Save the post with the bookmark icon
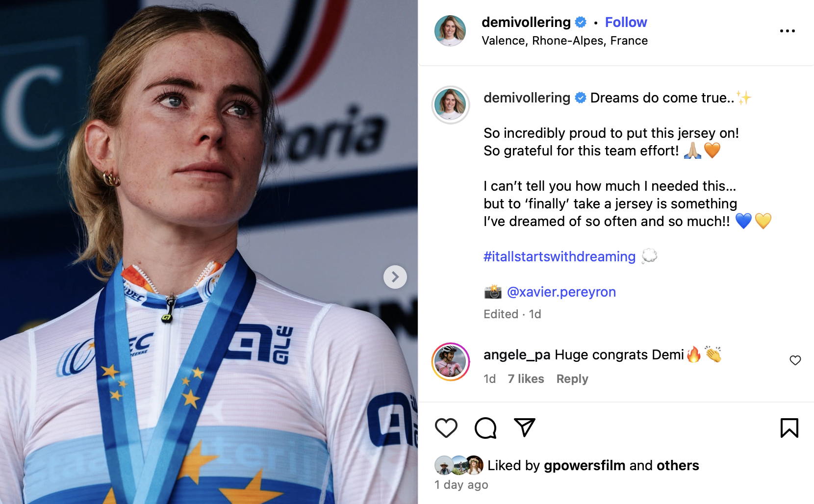 tap(789, 428)
